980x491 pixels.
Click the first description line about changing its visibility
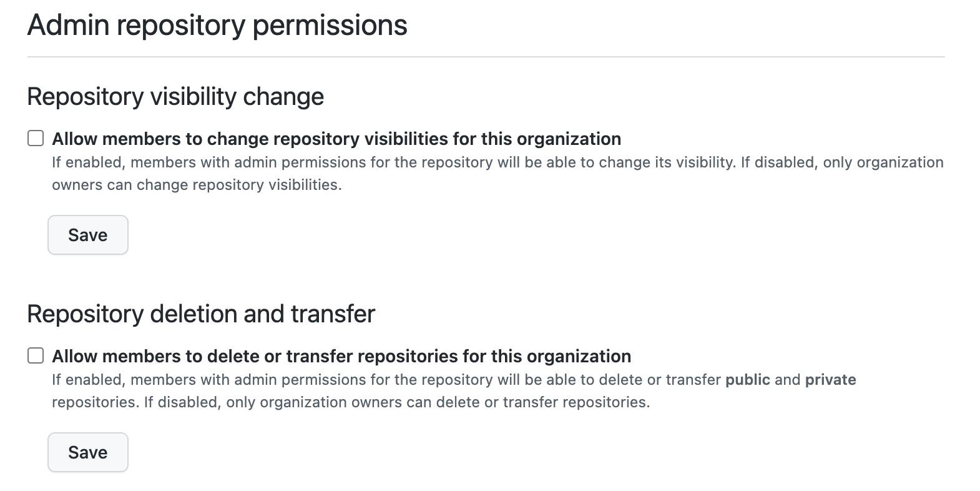497,162
